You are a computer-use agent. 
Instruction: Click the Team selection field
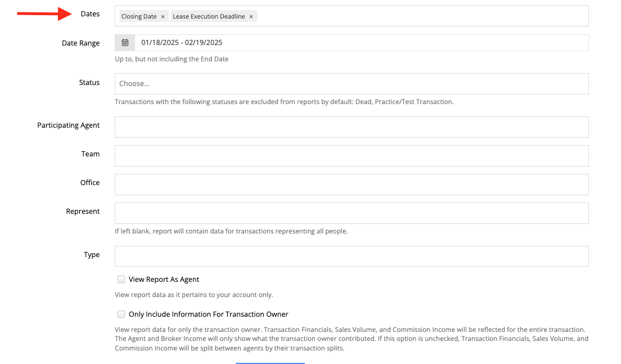click(x=352, y=156)
